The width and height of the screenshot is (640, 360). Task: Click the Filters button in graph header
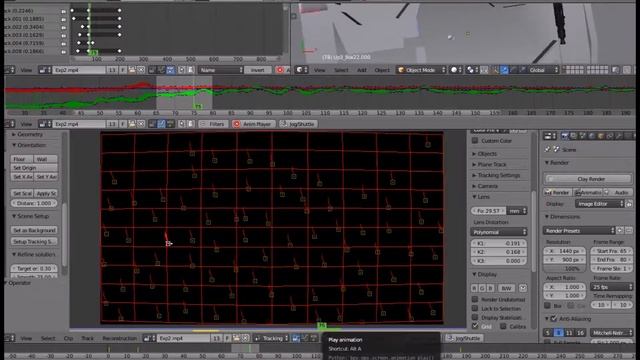pos(213,124)
